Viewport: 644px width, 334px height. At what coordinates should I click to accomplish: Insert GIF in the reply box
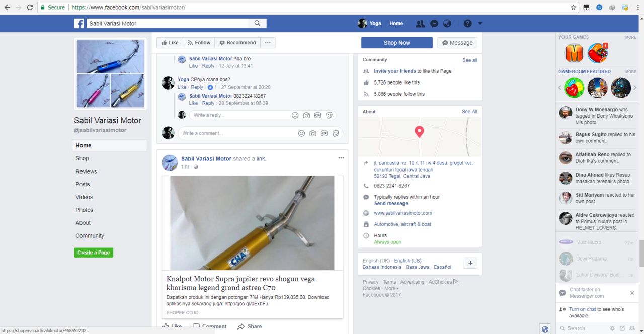click(318, 115)
